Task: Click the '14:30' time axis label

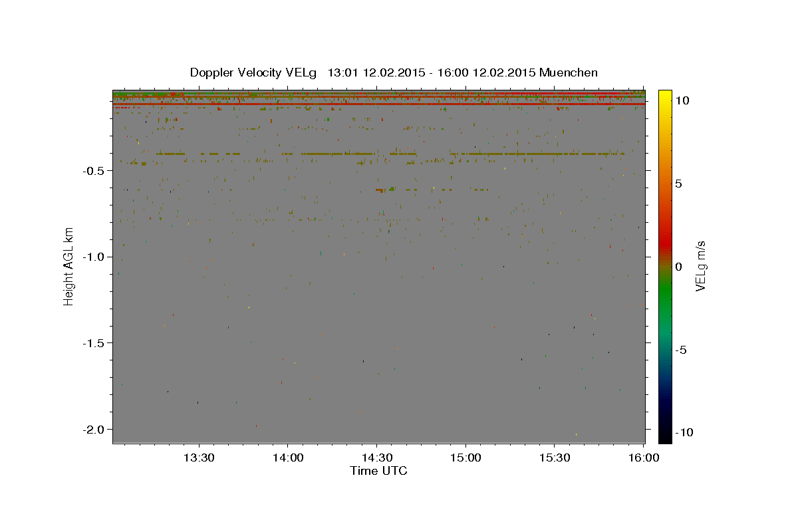Action: tap(376, 458)
